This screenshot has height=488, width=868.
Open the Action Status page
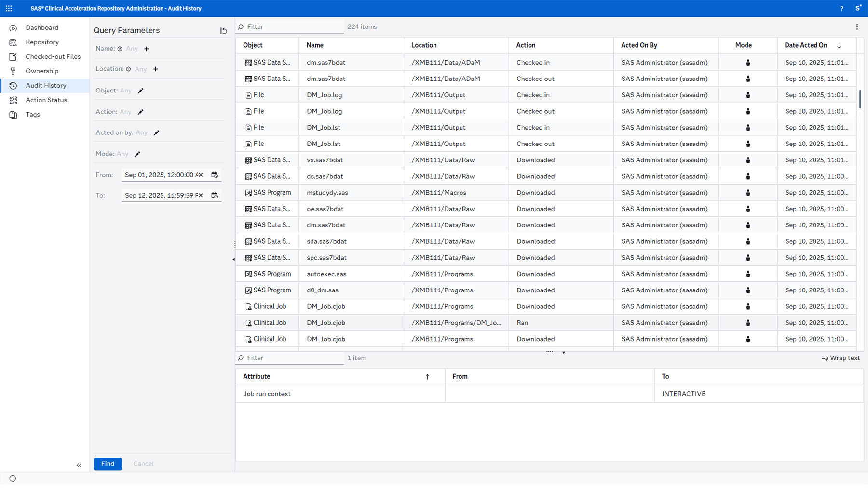[x=46, y=100]
